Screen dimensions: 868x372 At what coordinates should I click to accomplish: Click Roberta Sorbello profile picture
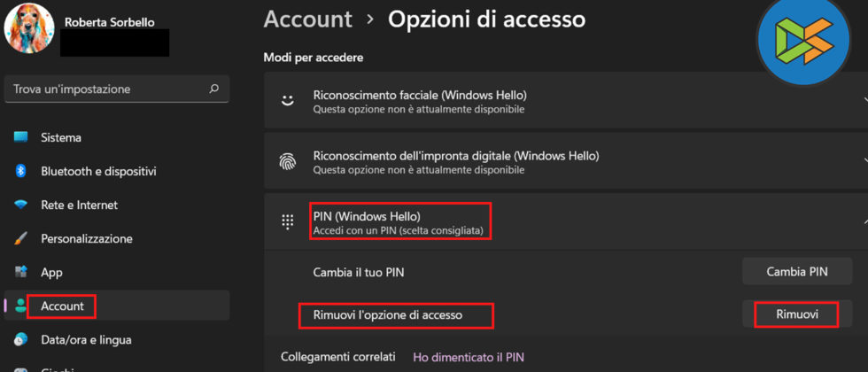29,29
